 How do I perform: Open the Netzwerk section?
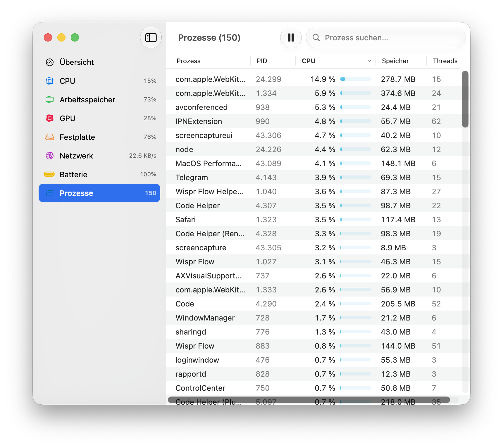(99, 156)
